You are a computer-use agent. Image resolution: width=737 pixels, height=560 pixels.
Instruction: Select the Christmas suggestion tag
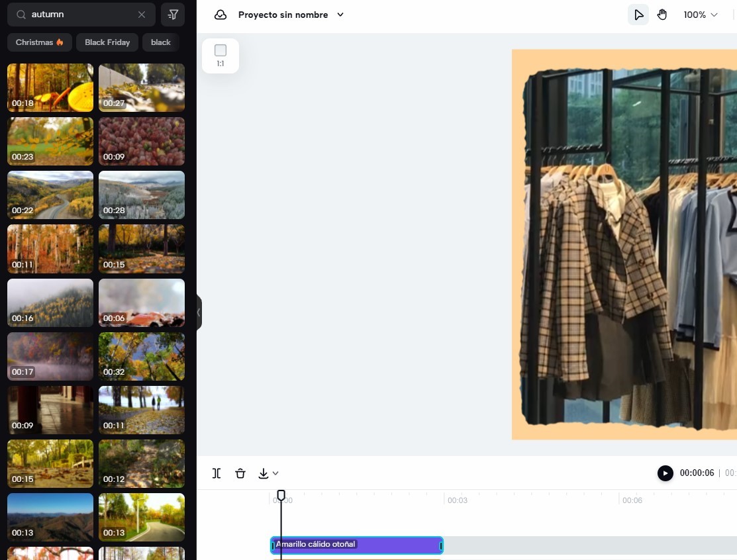pos(40,42)
